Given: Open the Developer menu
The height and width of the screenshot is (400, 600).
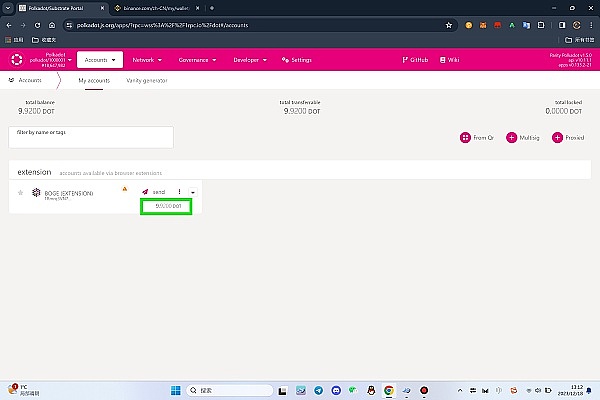Looking at the screenshot, I should (250, 60).
